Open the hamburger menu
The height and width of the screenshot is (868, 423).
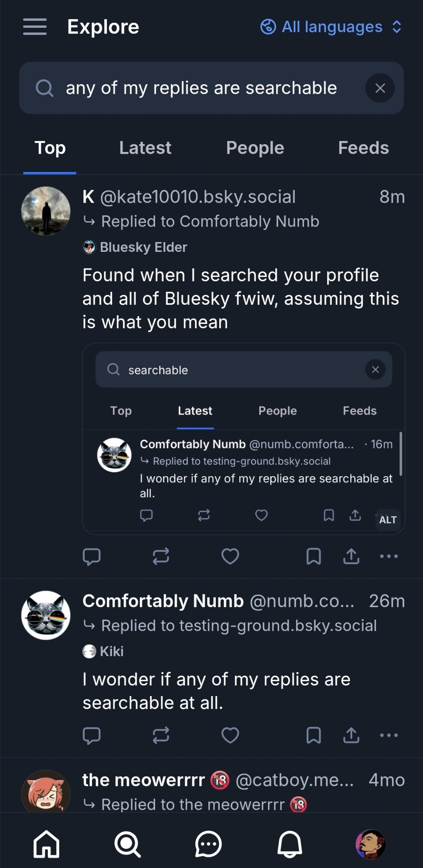pyautogui.click(x=35, y=27)
